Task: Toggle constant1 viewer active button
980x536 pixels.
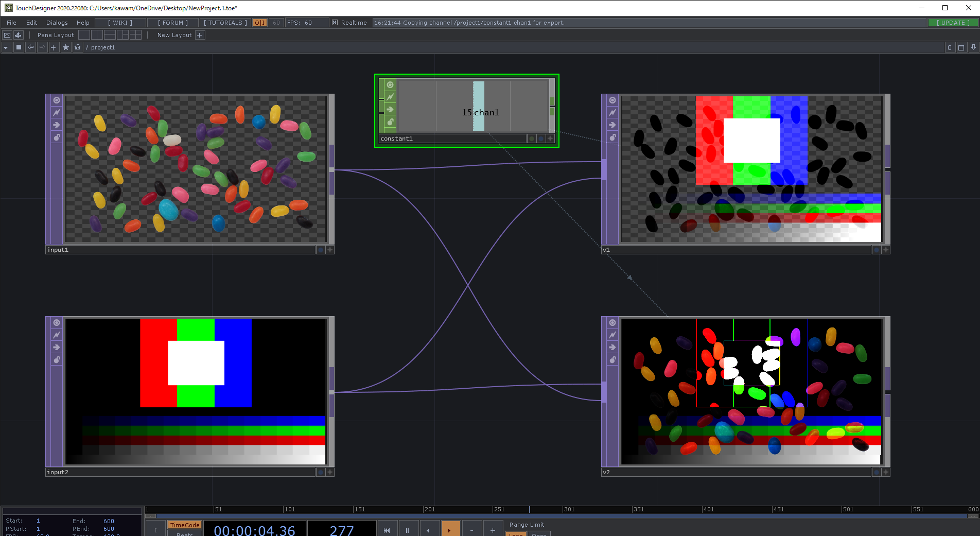Action: tap(390, 84)
